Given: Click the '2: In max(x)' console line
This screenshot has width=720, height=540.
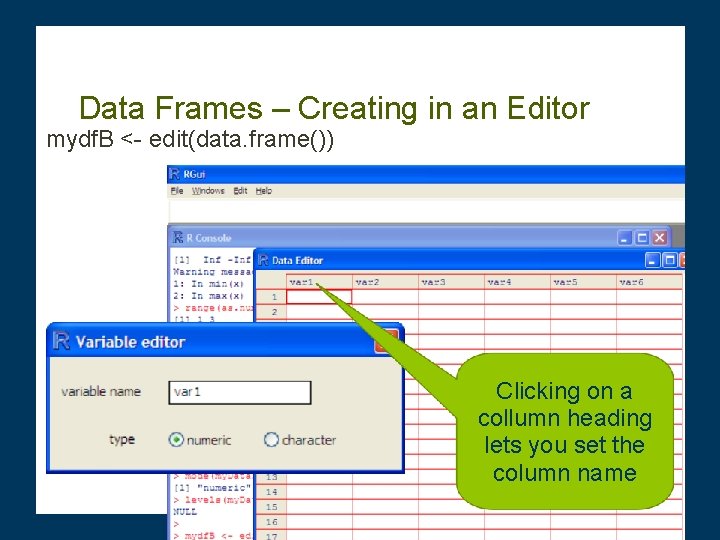Looking at the screenshot, I should click(209, 296).
